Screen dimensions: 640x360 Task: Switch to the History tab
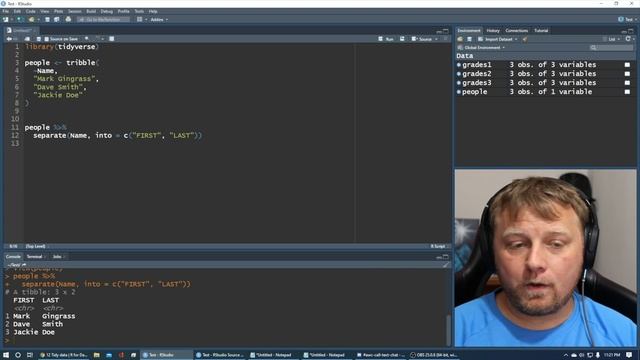coord(493,31)
